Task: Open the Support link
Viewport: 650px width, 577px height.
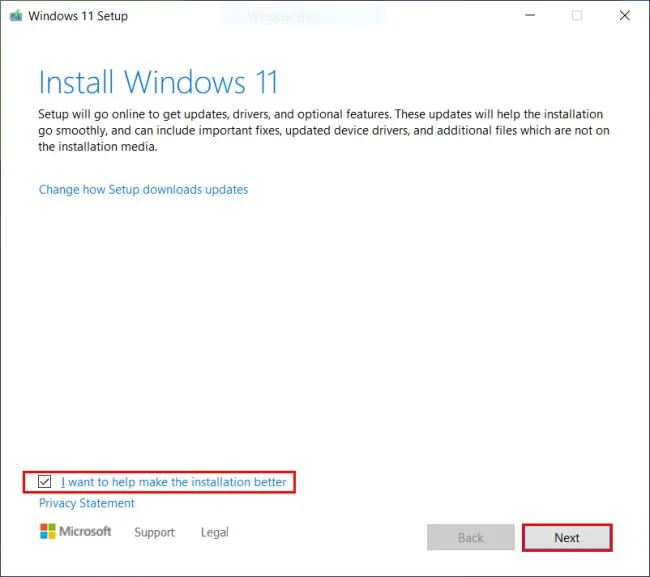Action: 155,532
